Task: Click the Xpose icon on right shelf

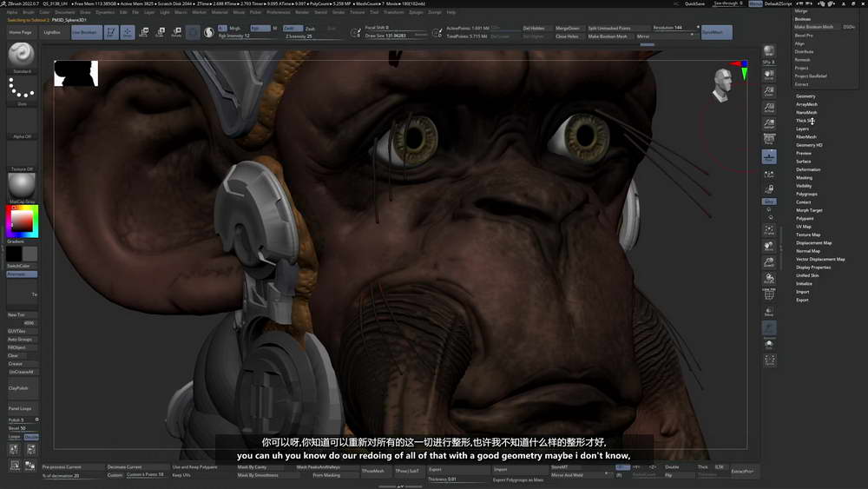Action: (769, 360)
